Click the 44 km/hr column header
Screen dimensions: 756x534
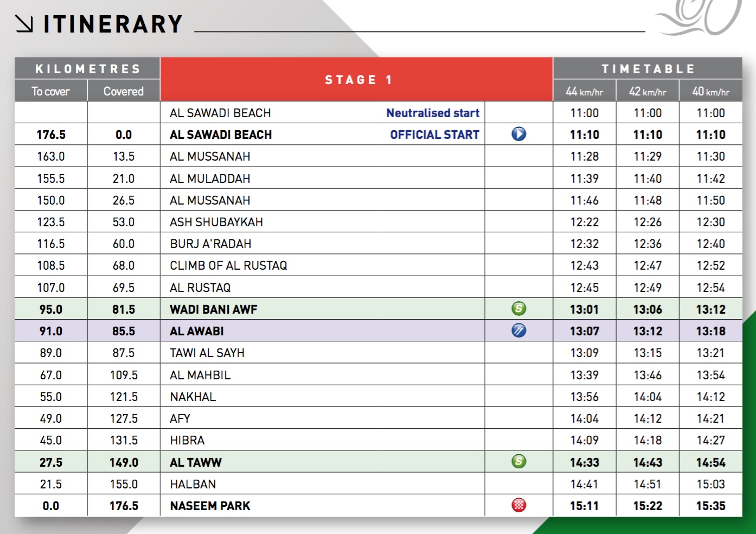584,92
